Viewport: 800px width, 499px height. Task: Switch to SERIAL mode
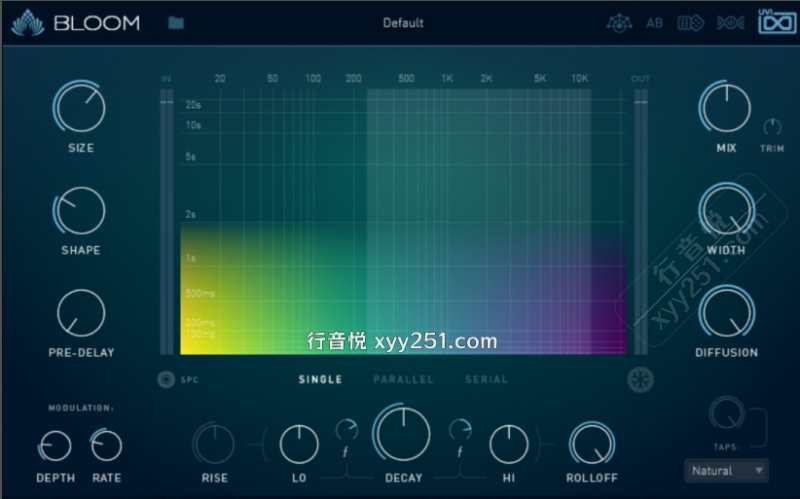tap(486, 379)
